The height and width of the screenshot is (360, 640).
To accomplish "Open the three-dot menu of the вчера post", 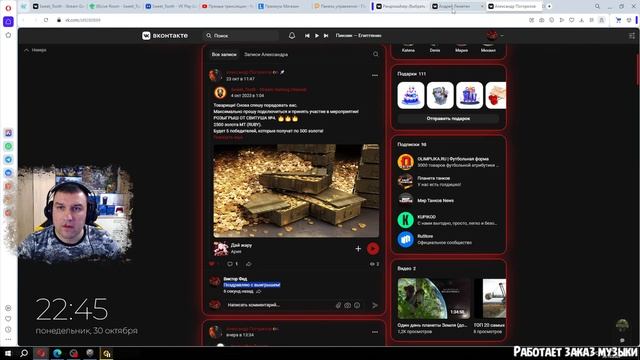I will 375,332.
